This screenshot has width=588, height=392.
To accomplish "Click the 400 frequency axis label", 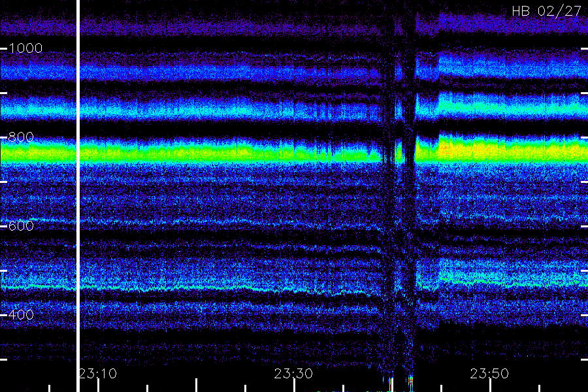I will coord(21,314).
